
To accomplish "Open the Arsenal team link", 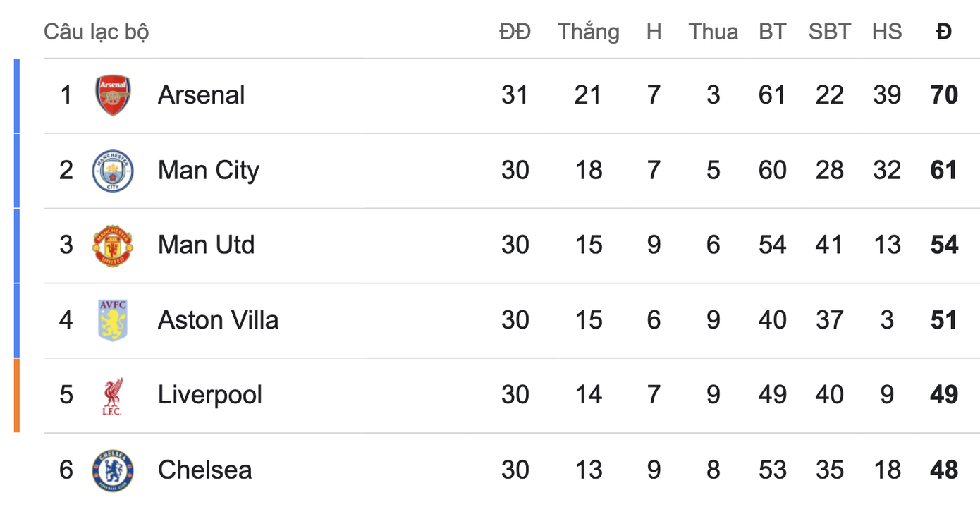I will (x=201, y=95).
